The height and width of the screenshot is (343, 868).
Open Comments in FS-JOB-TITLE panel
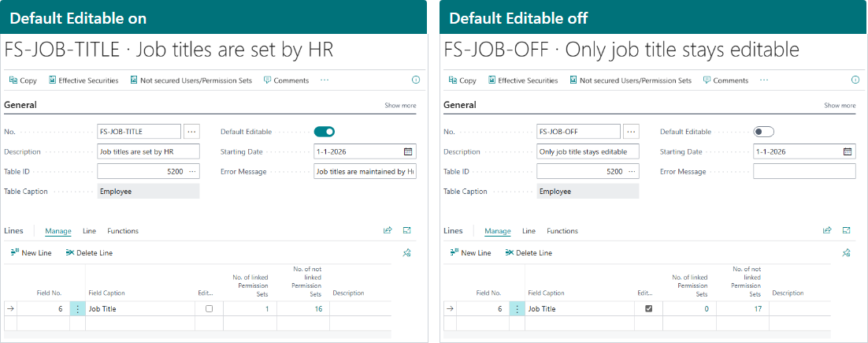[286, 80]
